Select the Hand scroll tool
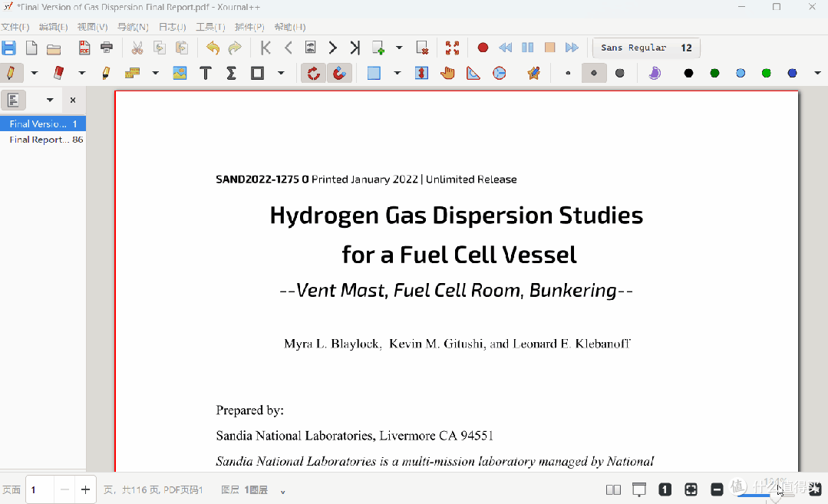828x504 pixels. coord(447,73)
